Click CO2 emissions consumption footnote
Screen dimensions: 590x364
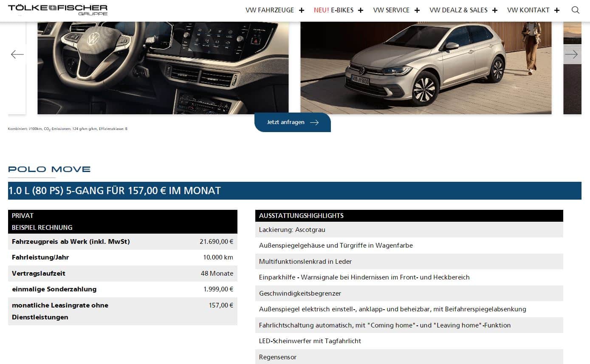[x=68, y=129]
